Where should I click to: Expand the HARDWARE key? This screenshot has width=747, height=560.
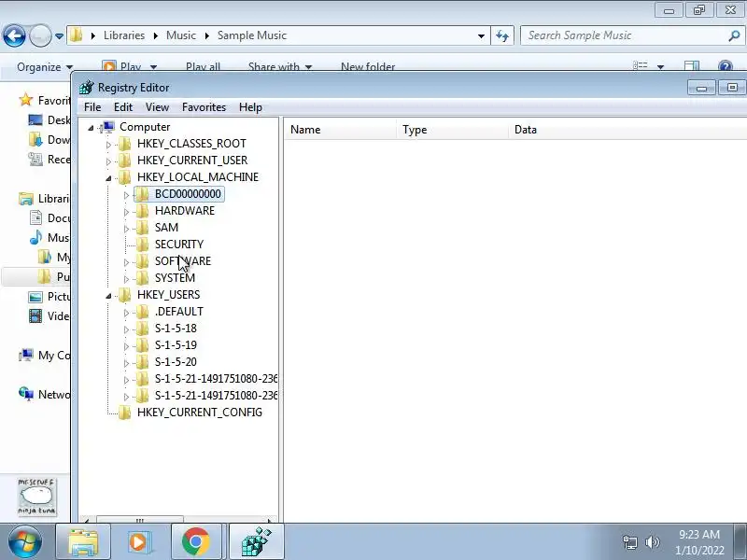(x=126, y=212)
